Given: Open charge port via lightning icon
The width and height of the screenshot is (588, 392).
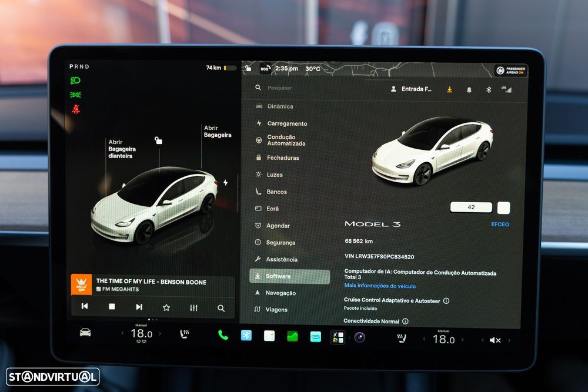Looking at the screenshot, I should click(225, 183).
